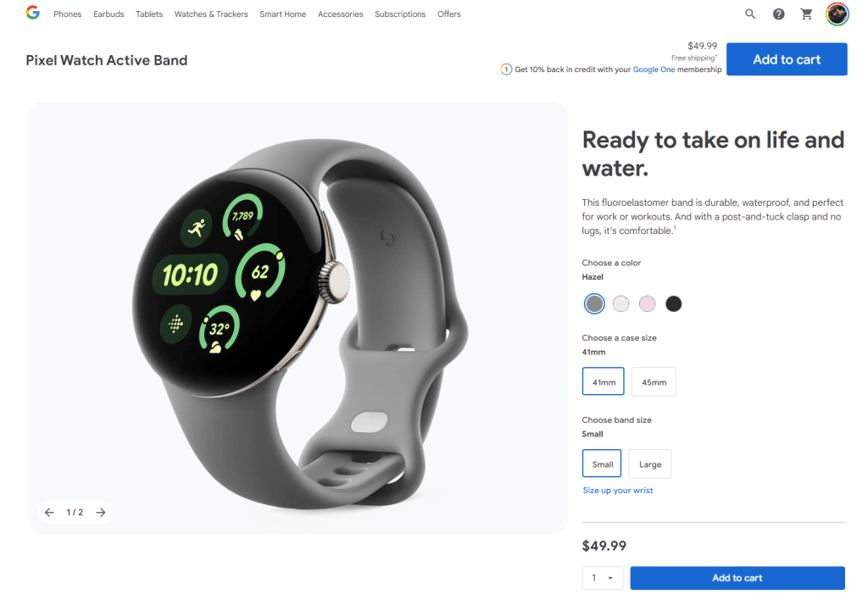868x611 pixels.
Task: View the shopping cart icon
Action: click(807, 14)
